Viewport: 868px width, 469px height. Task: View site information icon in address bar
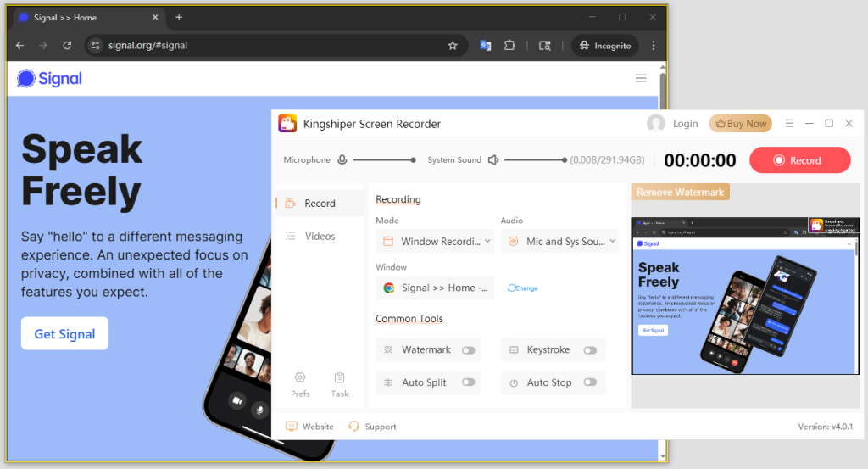click(95, 46)
